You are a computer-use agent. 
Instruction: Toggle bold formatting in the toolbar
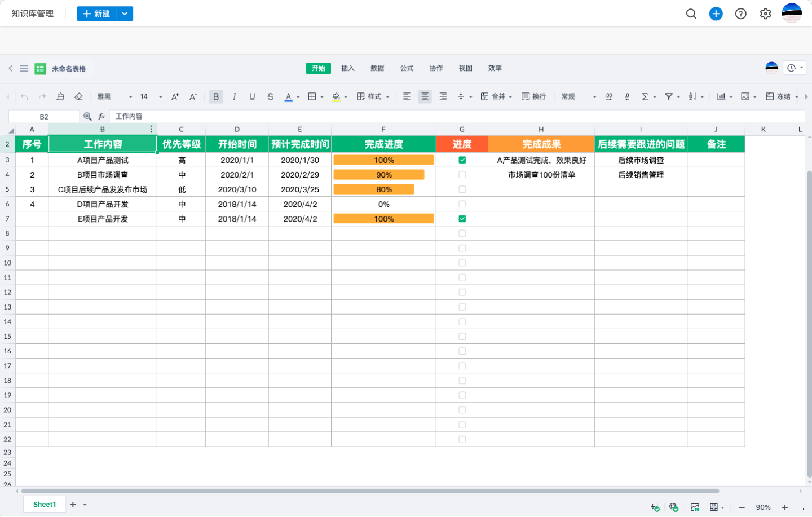[x=216, y=96]
